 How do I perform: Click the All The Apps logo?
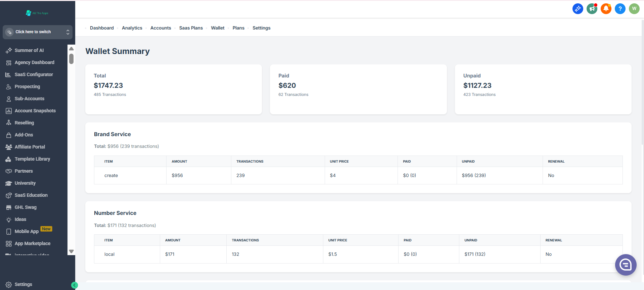point(37,13)
